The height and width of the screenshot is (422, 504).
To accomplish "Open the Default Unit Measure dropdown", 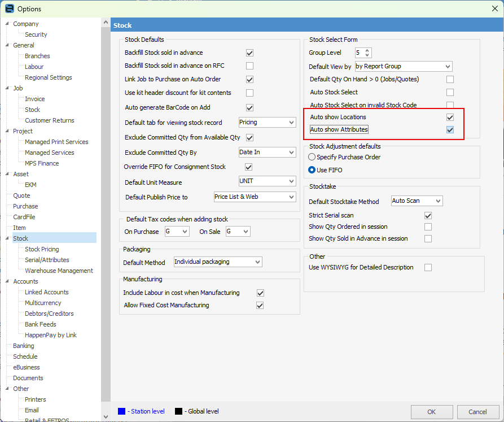I will tap(292, 181).
